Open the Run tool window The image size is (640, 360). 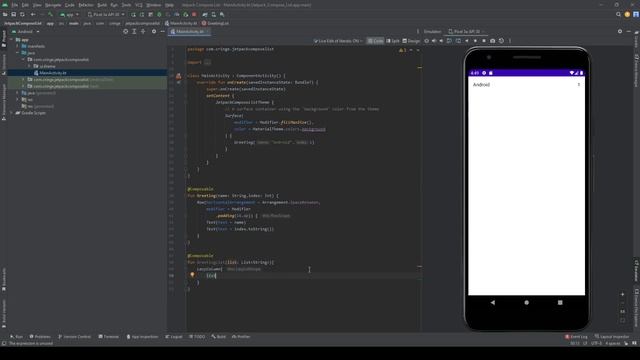16,337
